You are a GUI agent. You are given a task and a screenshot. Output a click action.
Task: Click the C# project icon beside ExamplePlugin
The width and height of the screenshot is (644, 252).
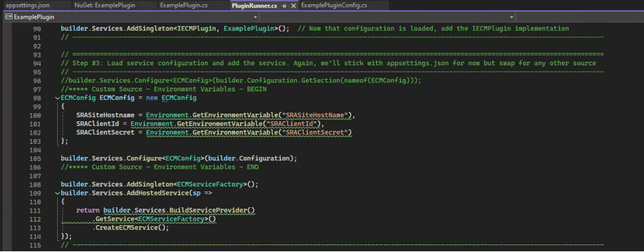pyautogui.click(x=8, y=17)
